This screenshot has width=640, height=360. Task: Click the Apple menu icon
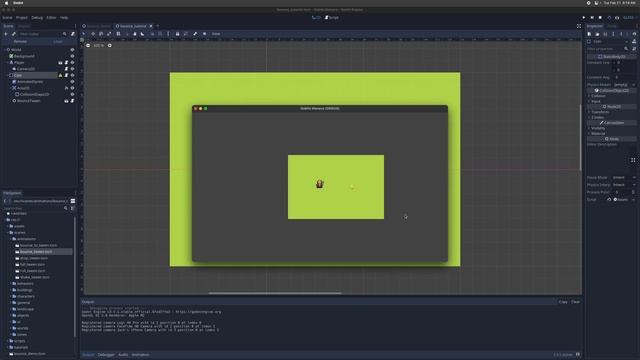point(6,3)
